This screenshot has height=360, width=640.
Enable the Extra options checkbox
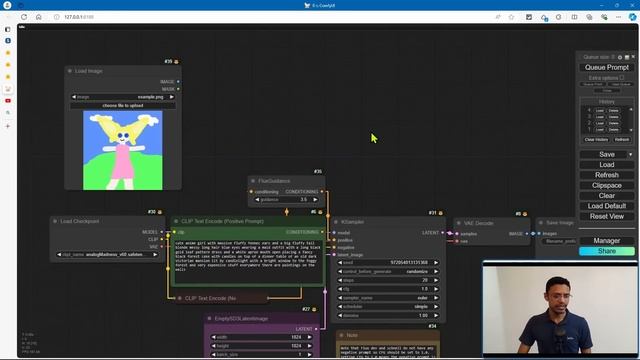[622, 78]
